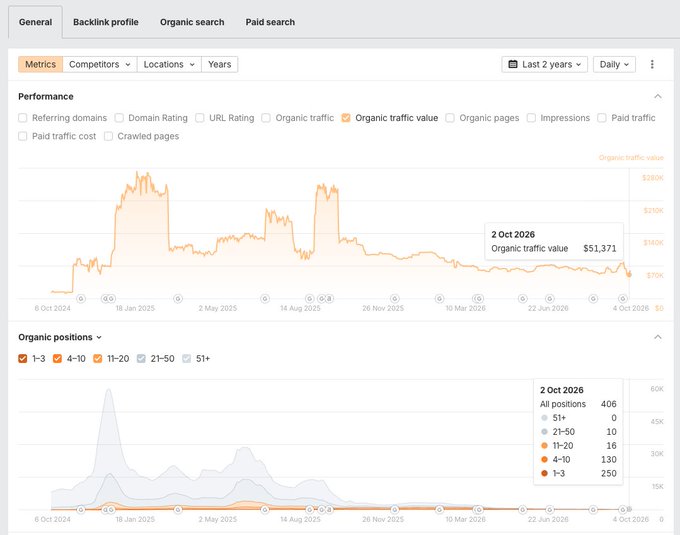The height and width of the screenshot is (535, 680).
Task: Click the 60K axis label on positions chart
Action: point(657,389)
